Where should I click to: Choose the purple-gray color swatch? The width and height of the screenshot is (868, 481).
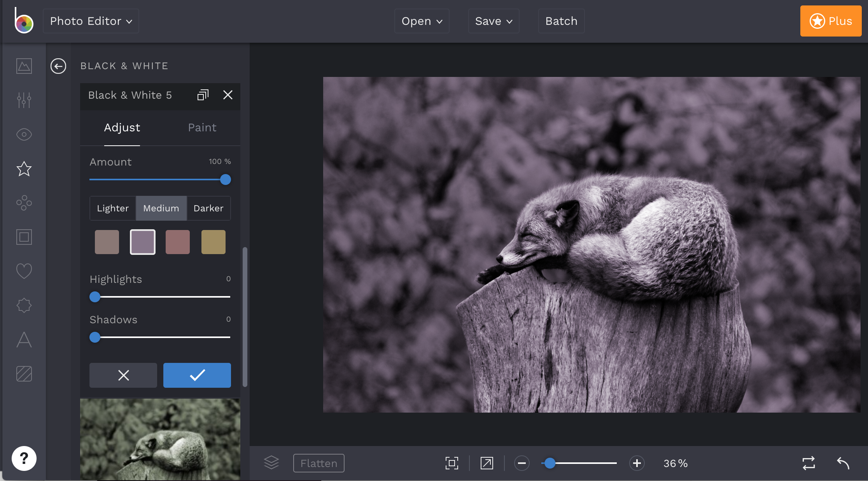point(143,242)
